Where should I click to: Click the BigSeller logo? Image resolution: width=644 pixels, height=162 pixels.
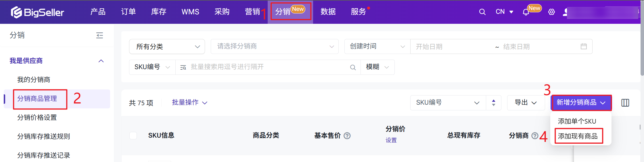[x=37, y=12]
